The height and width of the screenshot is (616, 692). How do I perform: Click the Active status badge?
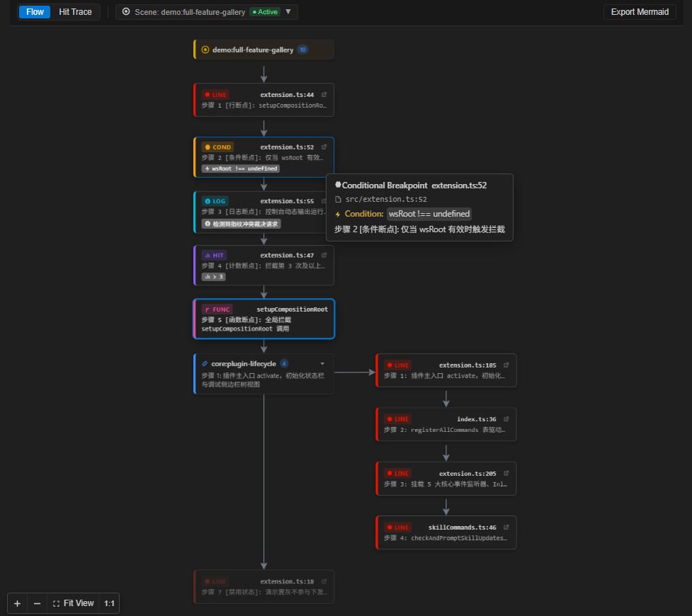265,12
